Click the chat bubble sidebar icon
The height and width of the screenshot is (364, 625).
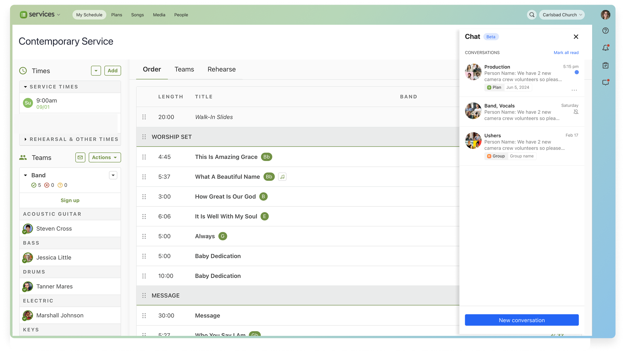point(605,83)
